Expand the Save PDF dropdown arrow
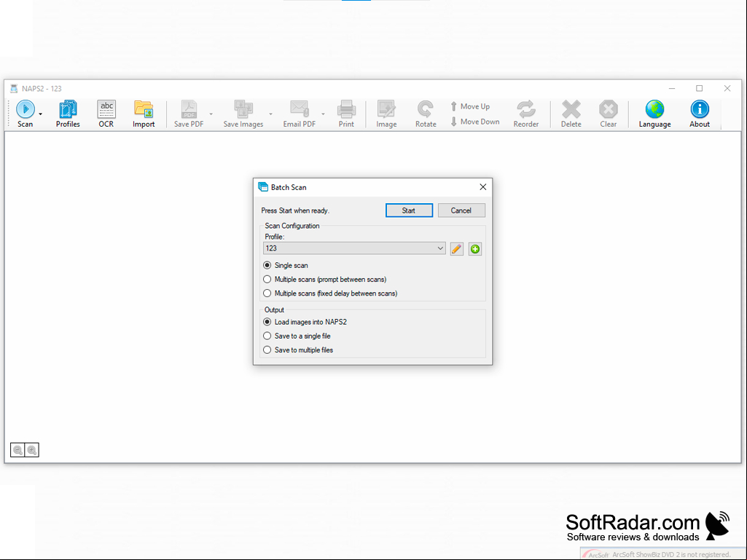 (x=211, y=114)
